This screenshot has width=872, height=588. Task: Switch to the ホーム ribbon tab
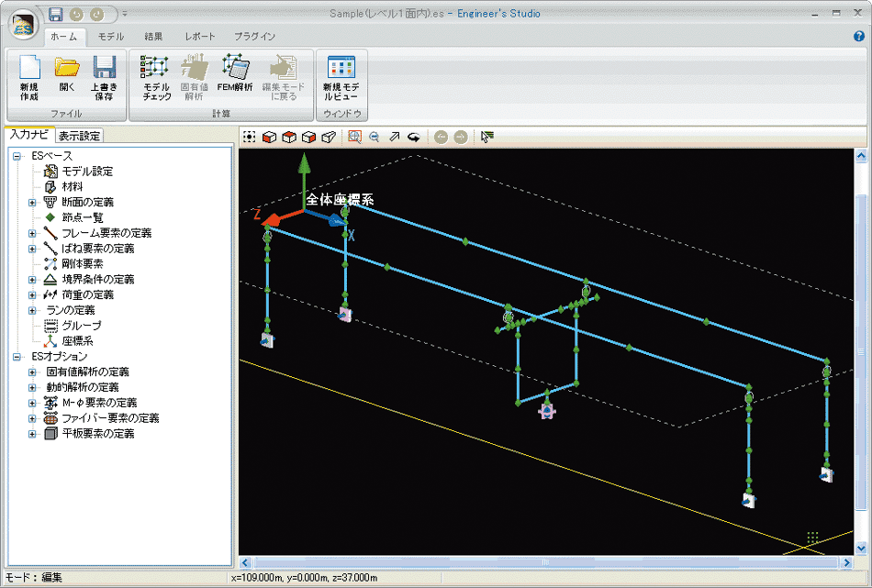pyautogui.click(x=64, y=37)
